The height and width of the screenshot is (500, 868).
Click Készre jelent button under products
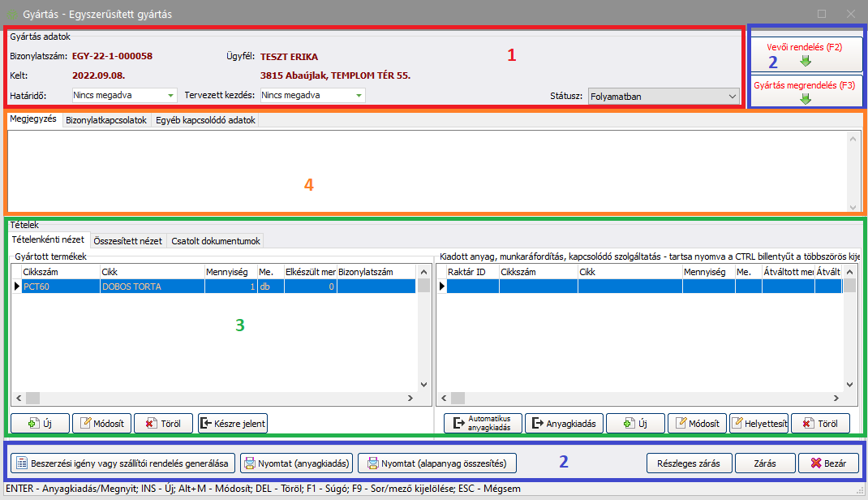click(x=233, y=423)
